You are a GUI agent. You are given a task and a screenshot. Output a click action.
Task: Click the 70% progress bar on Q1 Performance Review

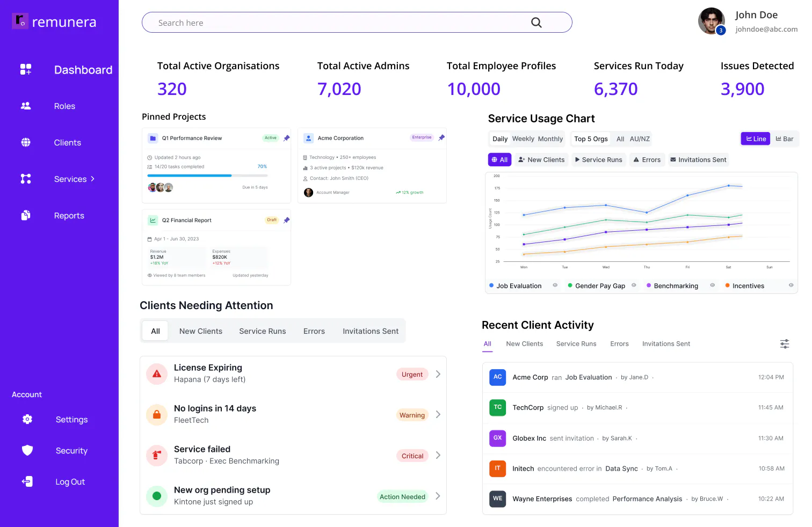click(207, 175)
